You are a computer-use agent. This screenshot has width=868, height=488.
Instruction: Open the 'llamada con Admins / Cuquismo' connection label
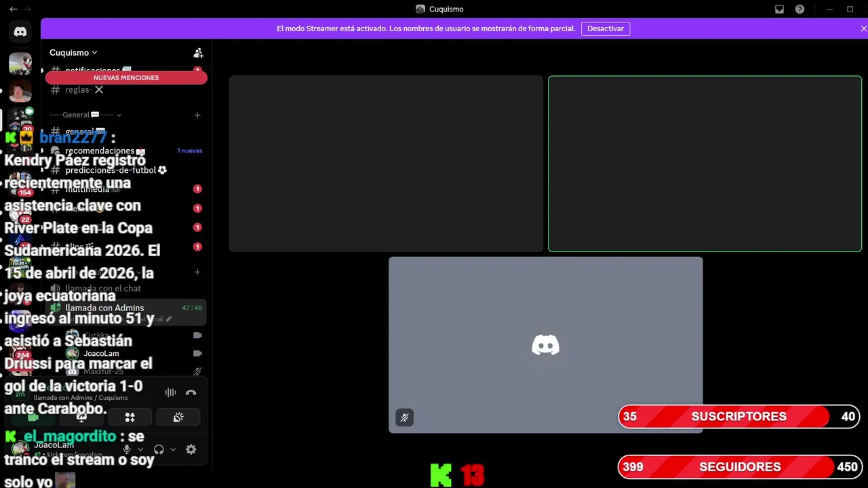[x=81, y=398]
